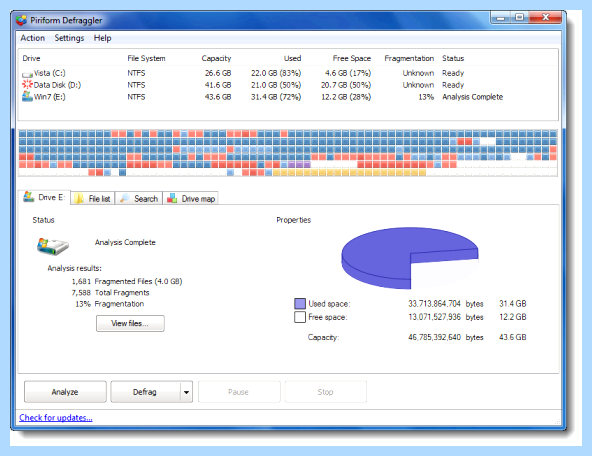Select the Win7 (E:) row label

coord(49,97)
